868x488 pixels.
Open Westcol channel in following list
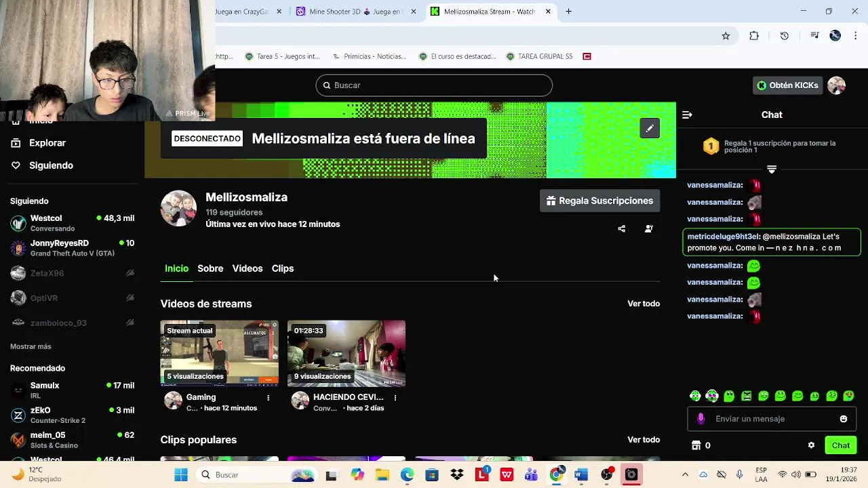[x=72, y=223]
